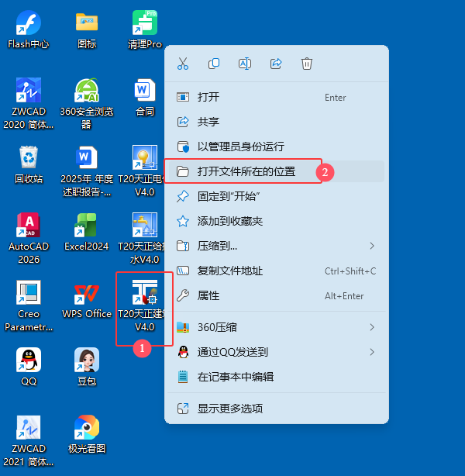
Task: Select the ZWCAD 2020 desktop shortcut
Action: click(x=28, y=103)
